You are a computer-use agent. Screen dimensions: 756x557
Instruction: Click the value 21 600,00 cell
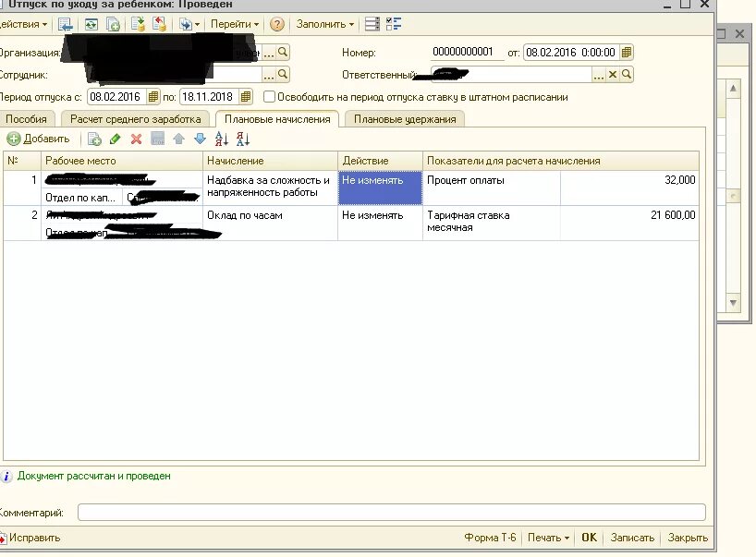629,224
